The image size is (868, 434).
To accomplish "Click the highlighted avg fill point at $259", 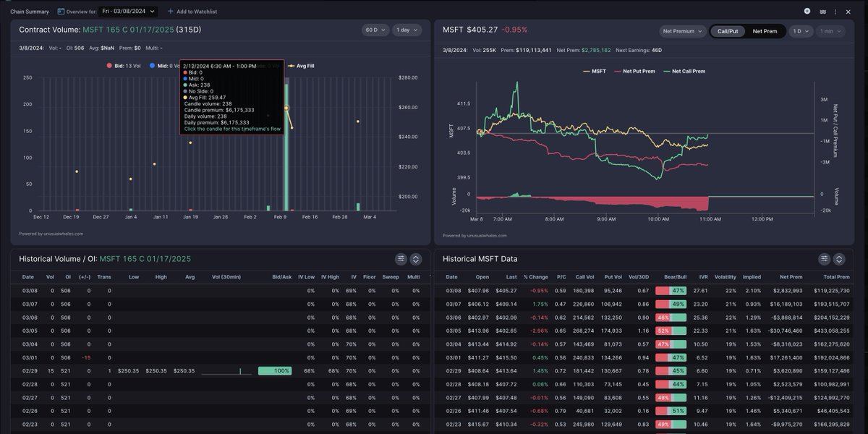I will tap(286, 109).
